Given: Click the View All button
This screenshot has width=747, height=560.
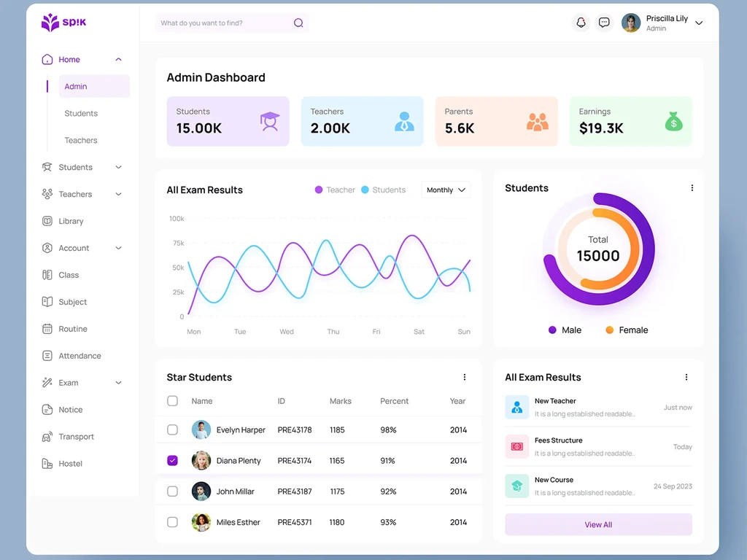Looking at the screenshot, I should (x=598, y=524).
